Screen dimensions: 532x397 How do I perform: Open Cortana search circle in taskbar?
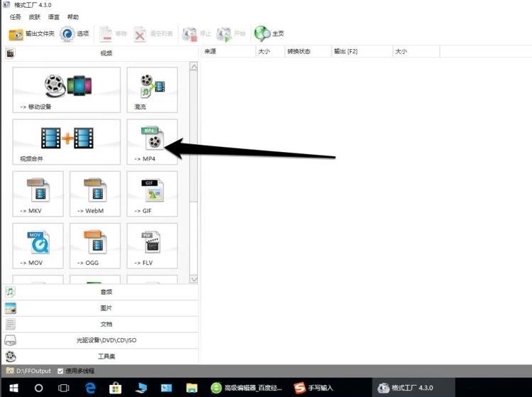click(x=39, y=388)
